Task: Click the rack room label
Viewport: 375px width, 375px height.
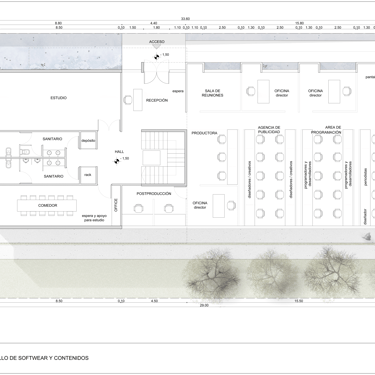Action: 88,175
